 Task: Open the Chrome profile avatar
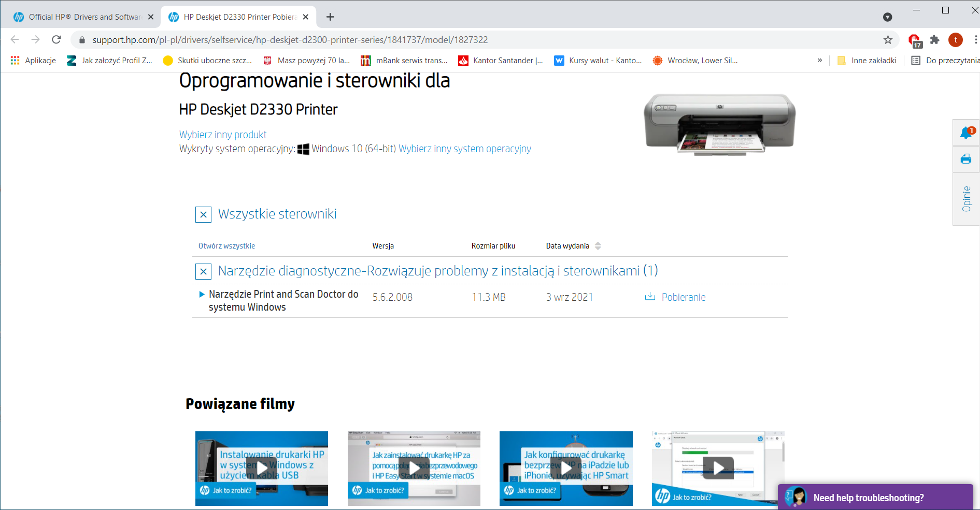(956, 40)
